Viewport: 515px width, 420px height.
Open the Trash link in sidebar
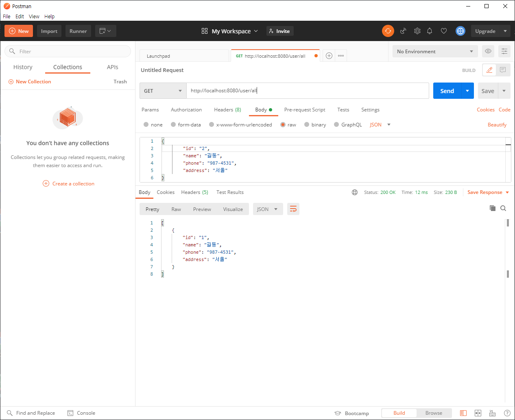click(x=120, y=82)
